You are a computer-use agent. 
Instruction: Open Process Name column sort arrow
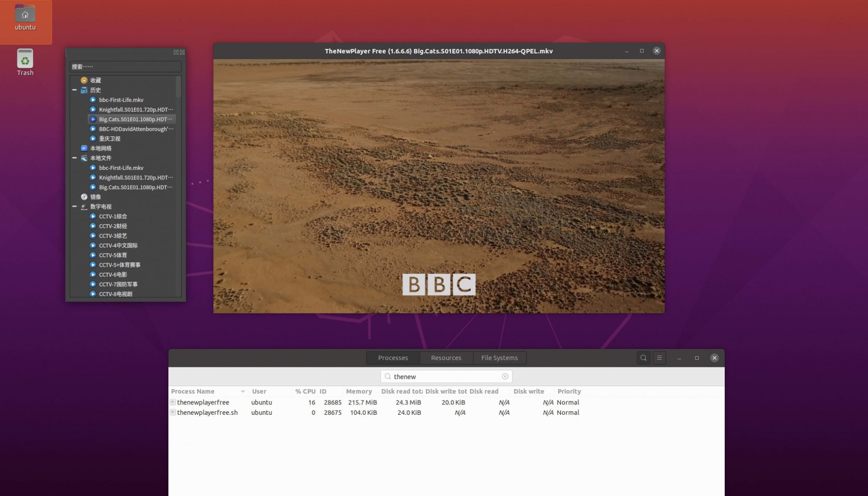243,392
